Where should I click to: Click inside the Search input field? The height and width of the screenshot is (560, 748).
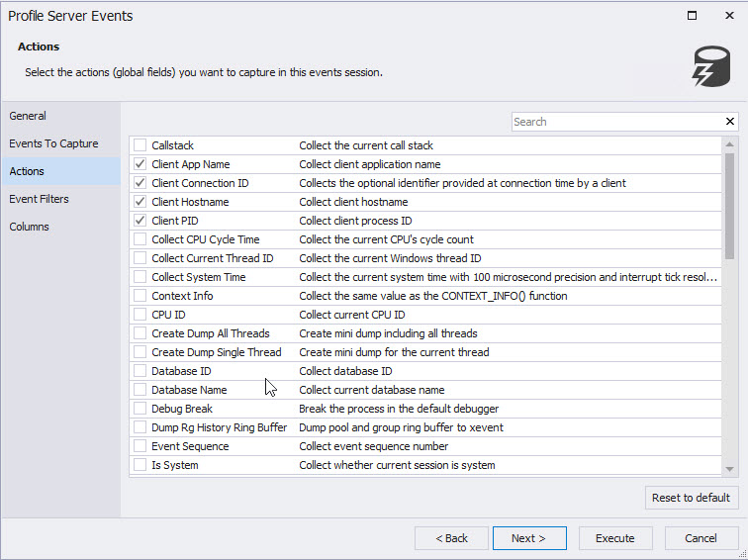pyautogui.click(x=613, y=122)
